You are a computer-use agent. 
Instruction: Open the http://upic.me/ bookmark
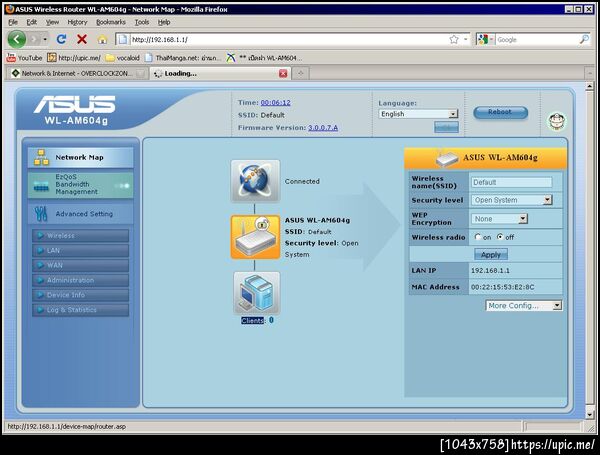74,58
